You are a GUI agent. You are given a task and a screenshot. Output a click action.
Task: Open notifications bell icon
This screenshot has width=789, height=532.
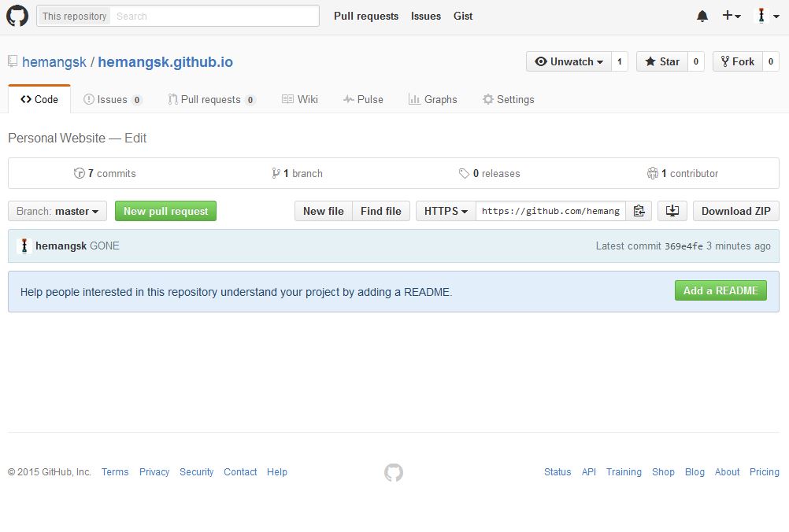point(702,16)
